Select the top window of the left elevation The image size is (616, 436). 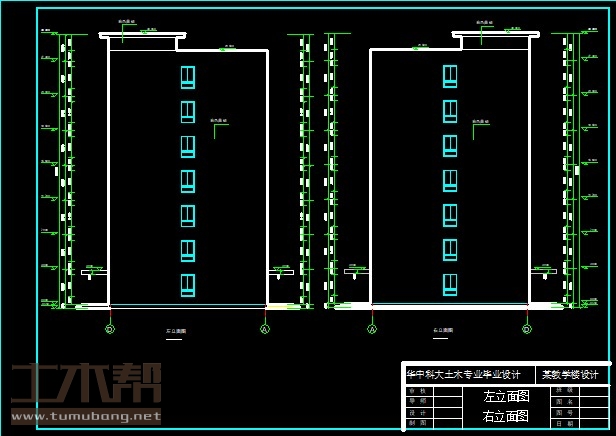pos(187,77)
